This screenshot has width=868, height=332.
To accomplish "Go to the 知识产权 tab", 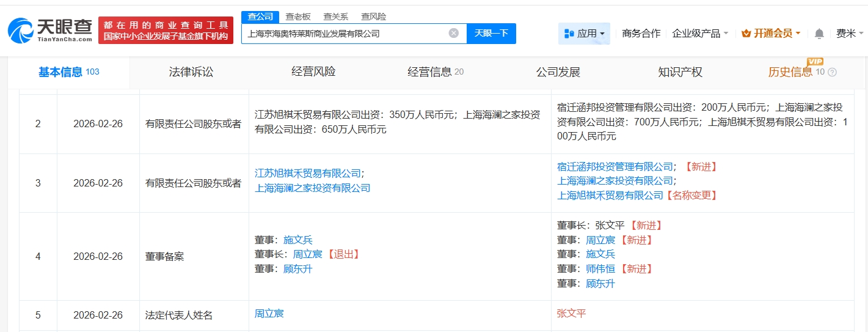I will pyautogui.click(x=680, y=72).
